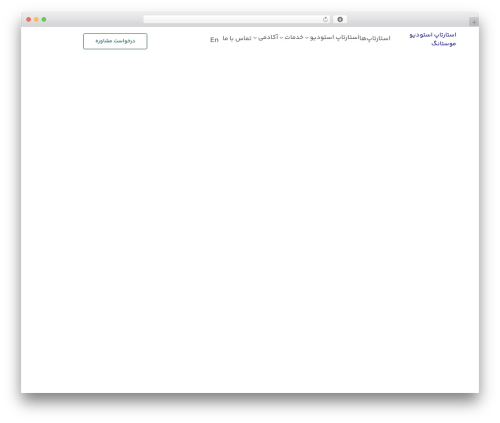
Task: Close the browser window with the red button
Action: point(29,20)
